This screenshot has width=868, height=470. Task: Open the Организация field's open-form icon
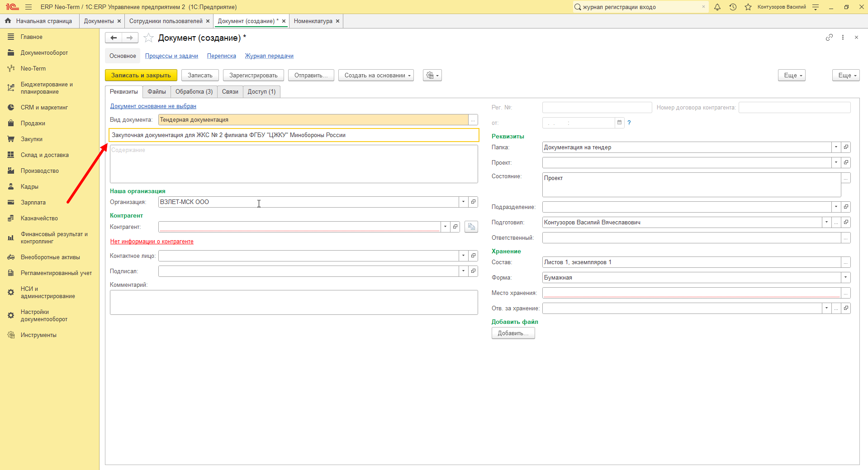(x=473, y=202)
